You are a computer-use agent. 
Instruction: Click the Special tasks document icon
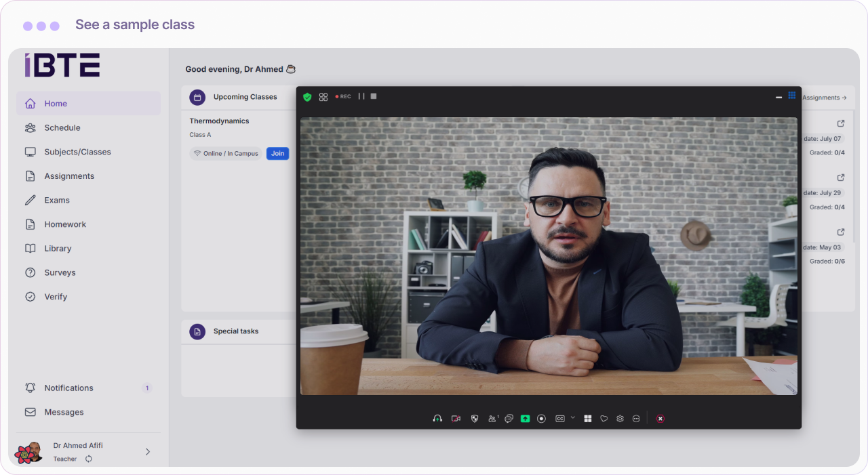(x=197, y=331)
